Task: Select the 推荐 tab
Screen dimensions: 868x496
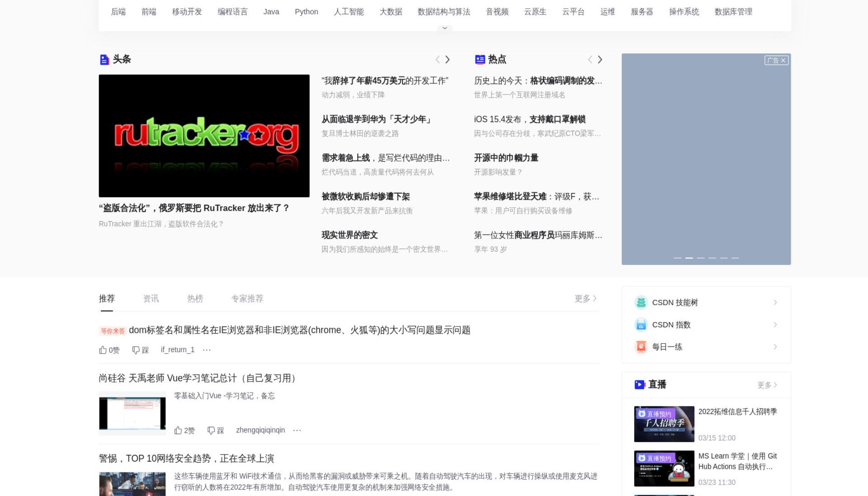Action: click(107, 298)
